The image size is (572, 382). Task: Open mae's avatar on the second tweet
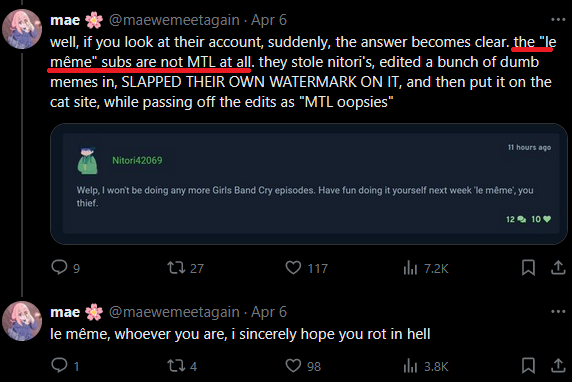coord(22,321)
